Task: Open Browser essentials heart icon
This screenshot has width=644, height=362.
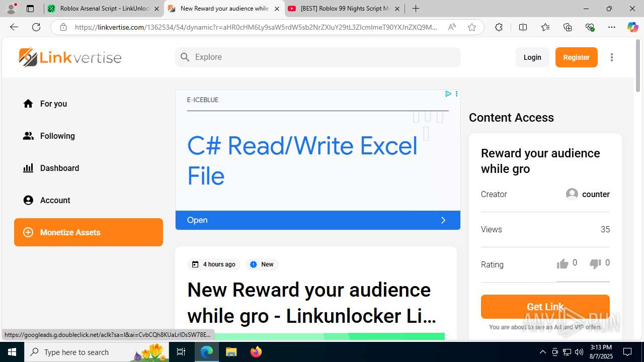Action: [x=590, y=27]
